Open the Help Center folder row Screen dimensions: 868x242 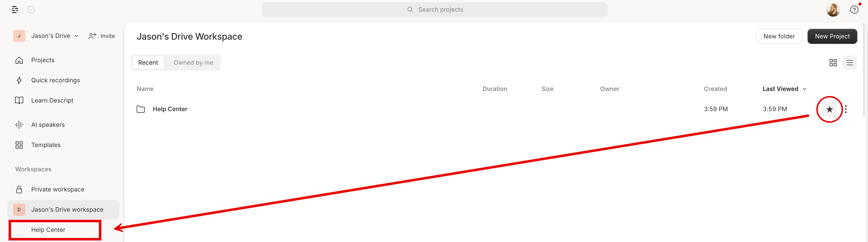tap(472, 109)
